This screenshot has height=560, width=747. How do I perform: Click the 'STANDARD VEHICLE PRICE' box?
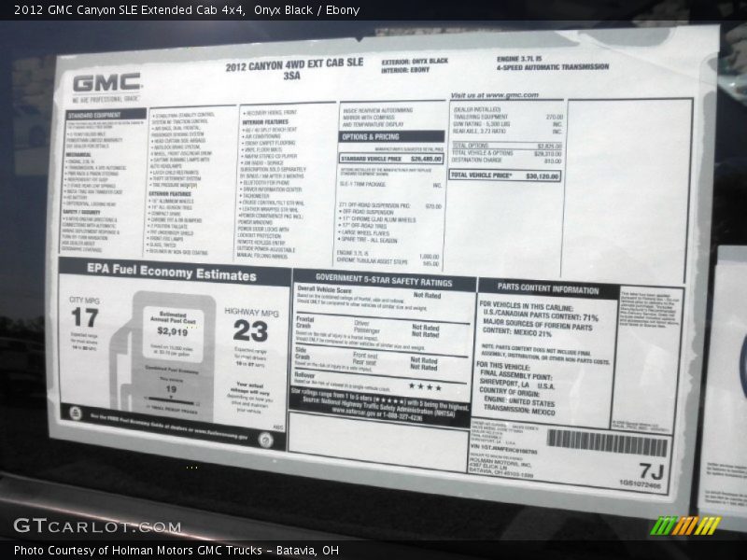391,159
